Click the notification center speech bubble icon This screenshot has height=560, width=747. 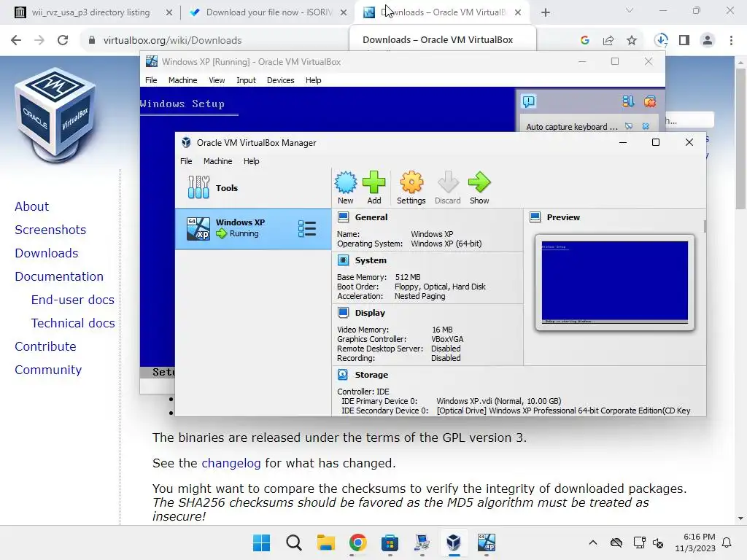pyautogui.click(x=529, y=101)
